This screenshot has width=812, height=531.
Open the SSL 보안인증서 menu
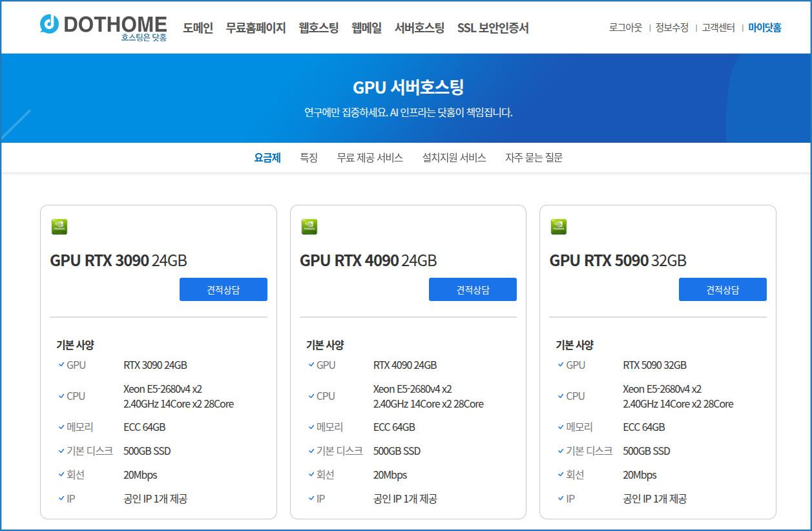pos(493,28)
